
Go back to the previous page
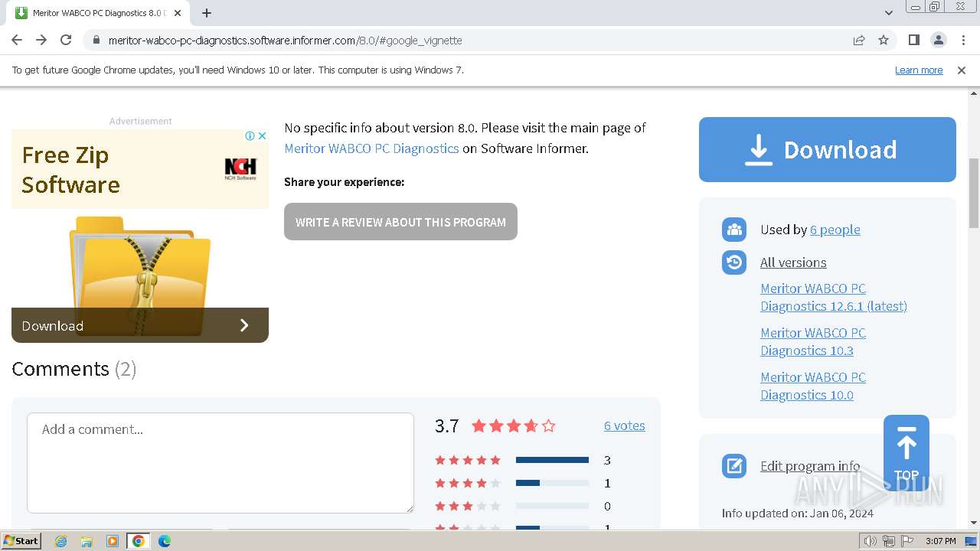point(17,40)
